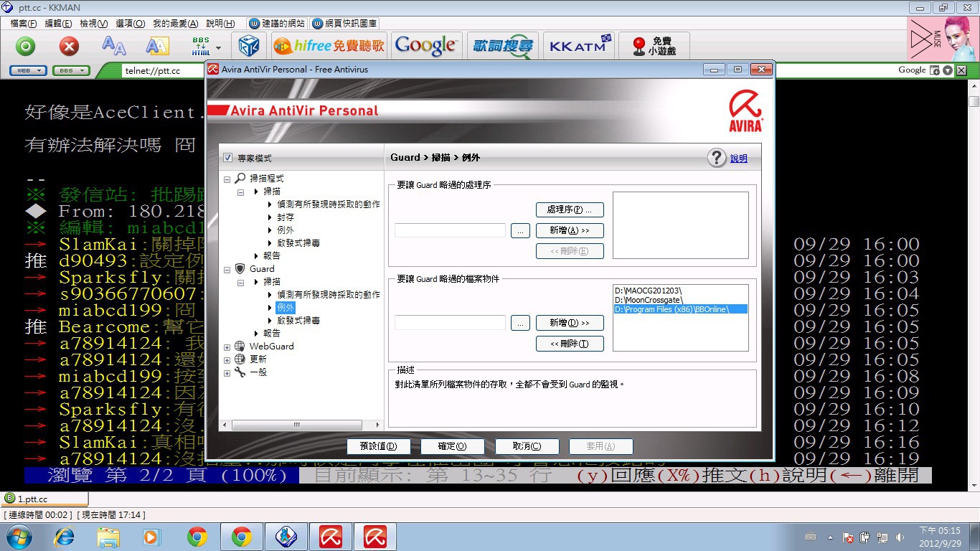The height and width of the screenshot is (551, 980).
Task: Expand the General (一般) tree node
Action: [x=227, y=373]
